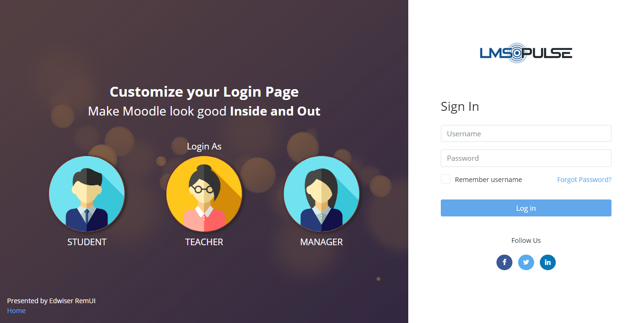644x323 pixels.
Task: Click the Sign In heading
Action: (x=460, y=107)
